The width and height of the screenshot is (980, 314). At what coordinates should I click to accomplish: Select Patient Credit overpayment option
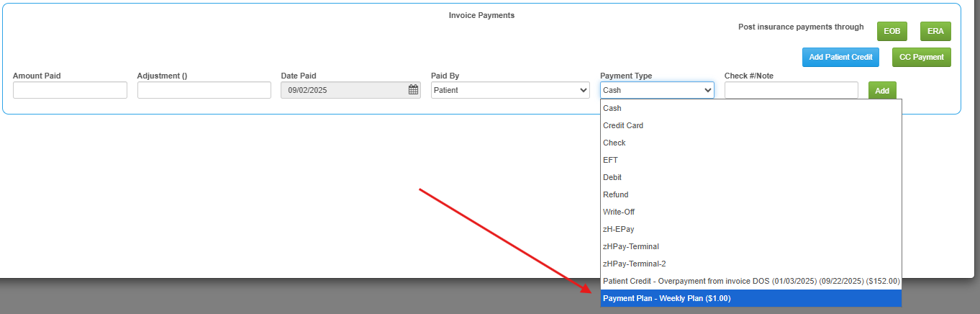click(750, 281)
